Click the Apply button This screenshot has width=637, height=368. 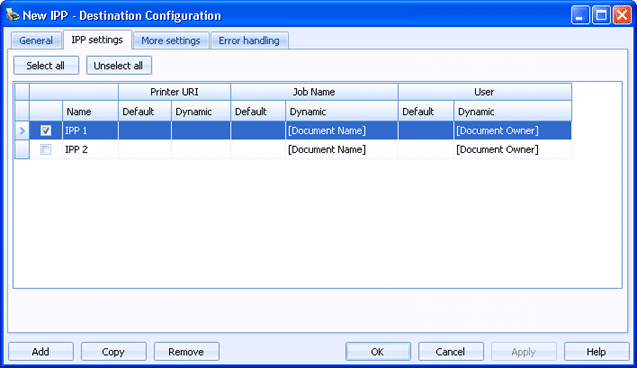[524, 351]
